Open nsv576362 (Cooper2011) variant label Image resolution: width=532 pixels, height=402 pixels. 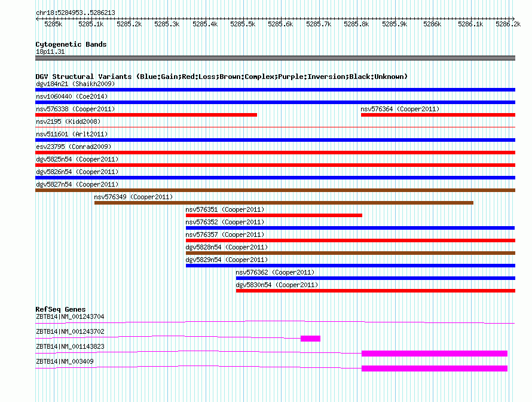[275, 272]
